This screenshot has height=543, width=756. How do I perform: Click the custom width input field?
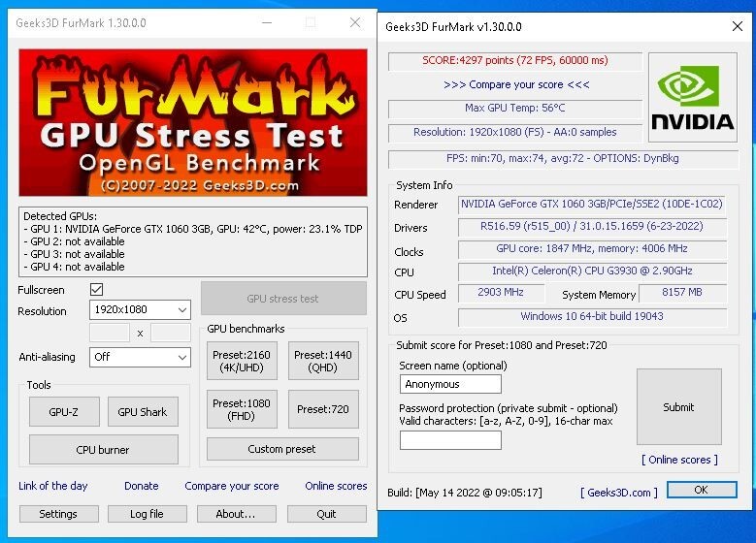(x=110, y=333)
